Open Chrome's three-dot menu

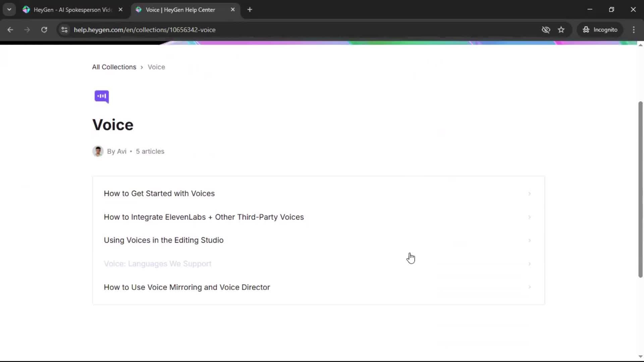pos(634,30)
